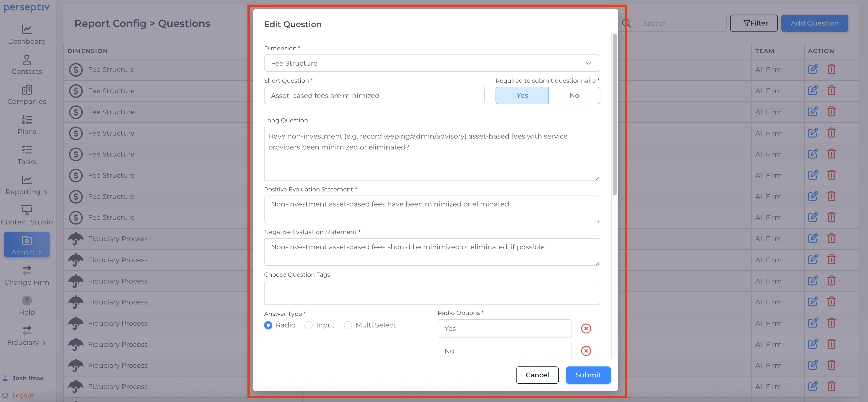The width and height of the screenshot is (868, 402).
Task: Open Dashboard from the sidebar
Action: pyautogui.click(x=27, y=35)
